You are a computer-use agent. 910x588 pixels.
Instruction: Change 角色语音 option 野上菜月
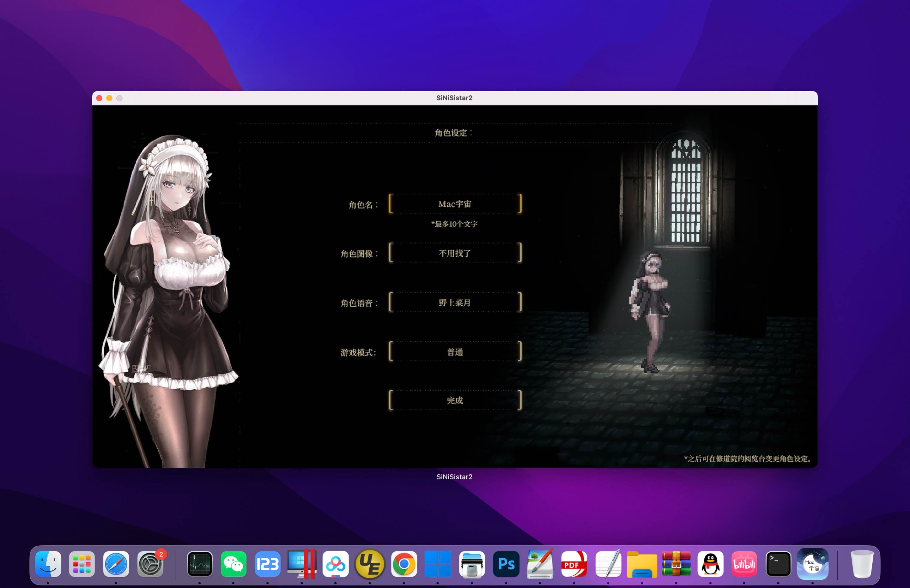[x=455, y=303]
